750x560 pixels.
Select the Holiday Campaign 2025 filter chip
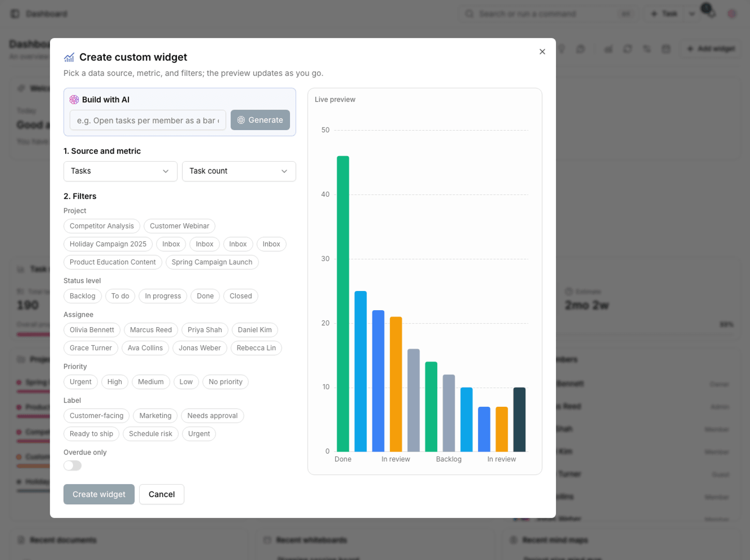108,244
